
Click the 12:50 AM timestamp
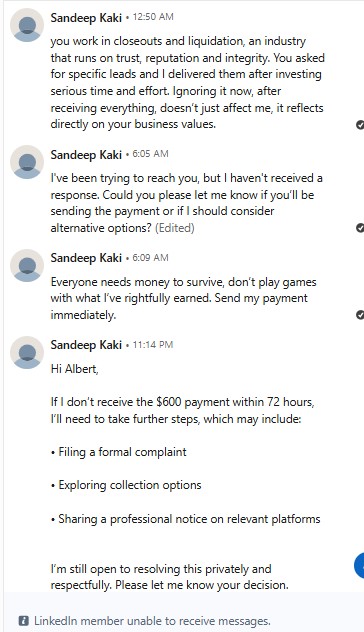[153, 17]
